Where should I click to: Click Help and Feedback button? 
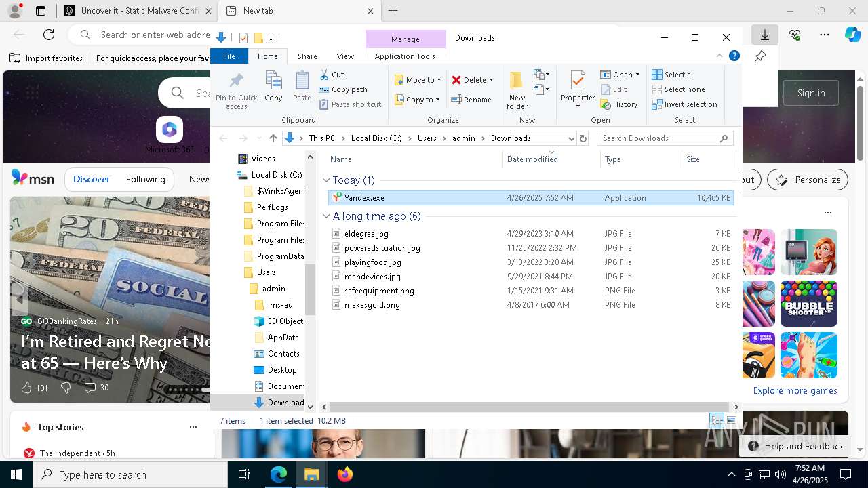click(797, 446)
